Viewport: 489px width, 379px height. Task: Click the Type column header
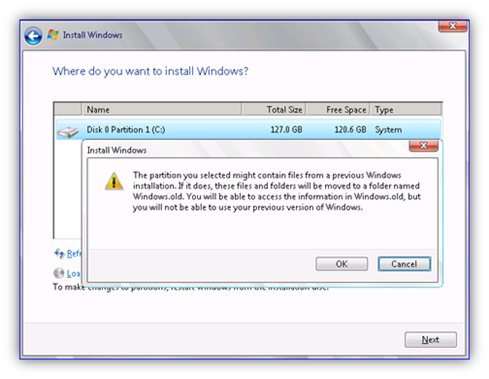click(x=406, y=109)
